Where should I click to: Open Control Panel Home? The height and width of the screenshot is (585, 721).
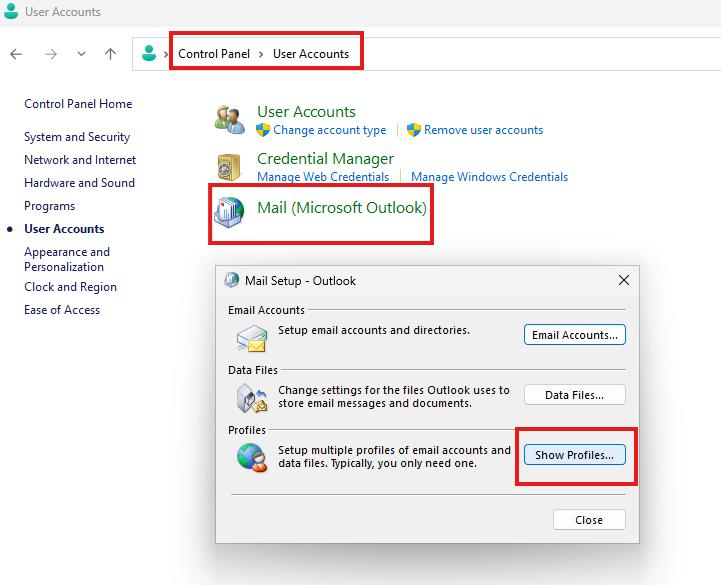[x=78, y=104]
